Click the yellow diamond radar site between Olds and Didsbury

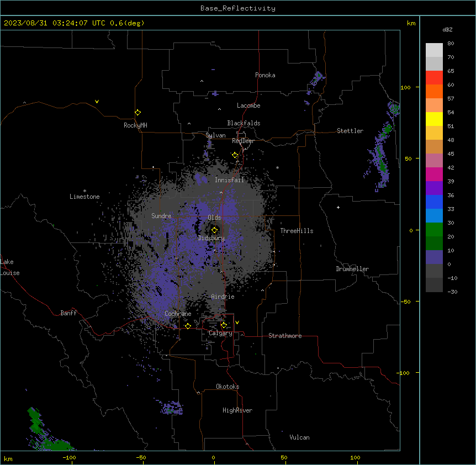[214, 230]
